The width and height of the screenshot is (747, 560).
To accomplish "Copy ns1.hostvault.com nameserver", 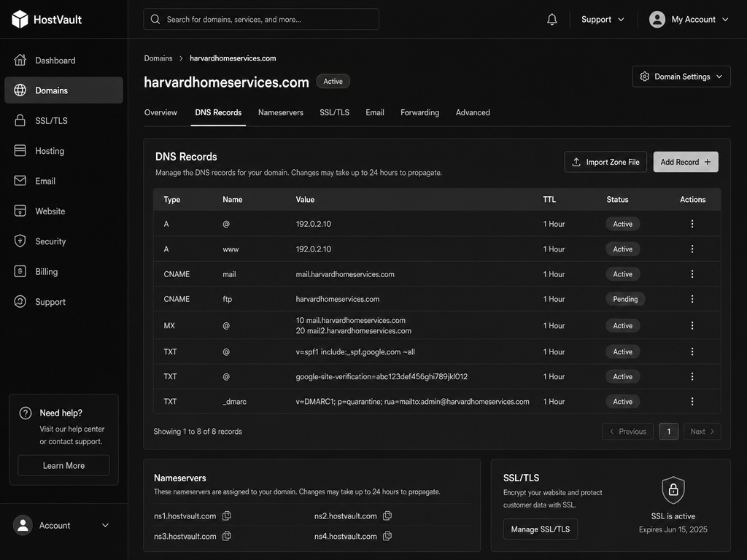I will (x=228, y=516).
